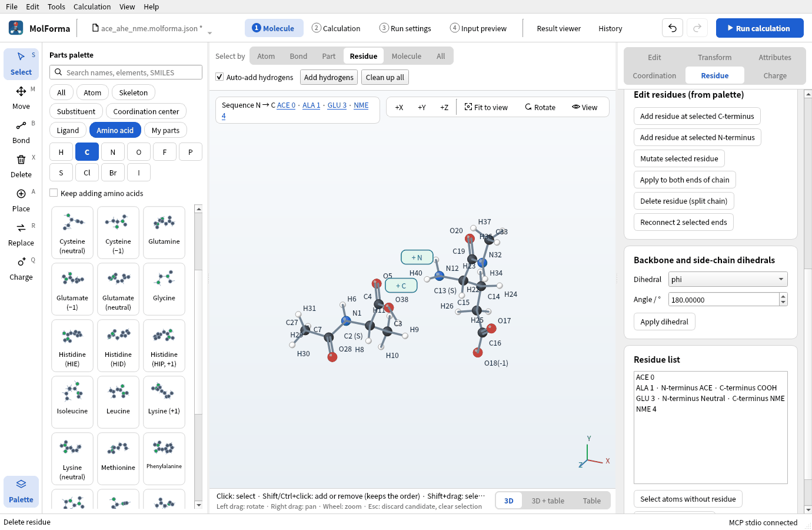
Task: Go to Run settings step
Action: point(405,28)
